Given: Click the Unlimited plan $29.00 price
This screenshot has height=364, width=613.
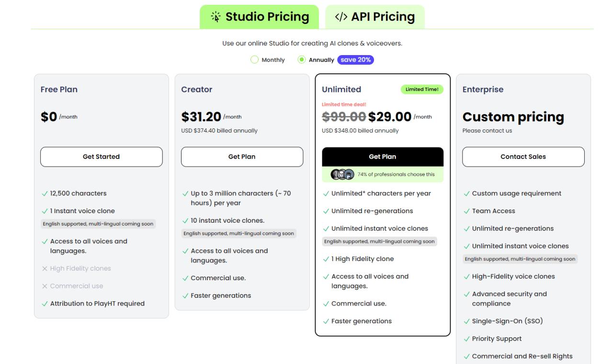Looking at the screenshot, I should tap(390, 117).
